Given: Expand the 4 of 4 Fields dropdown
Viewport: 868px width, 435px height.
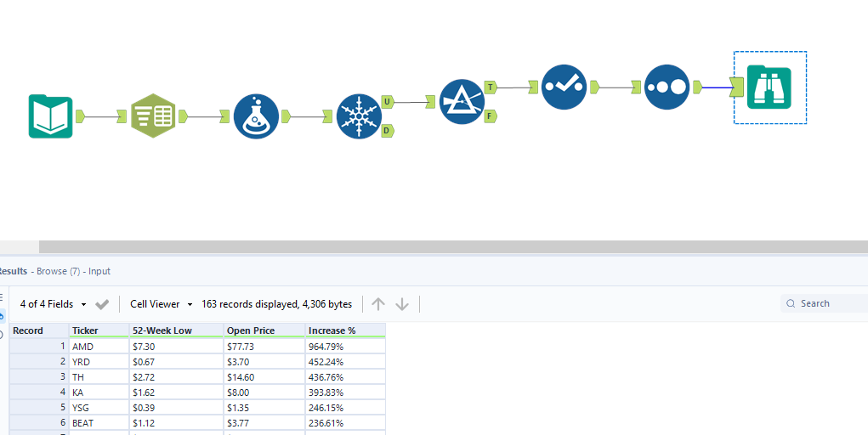Looking at the screenshot, I should tap(52, 304).
